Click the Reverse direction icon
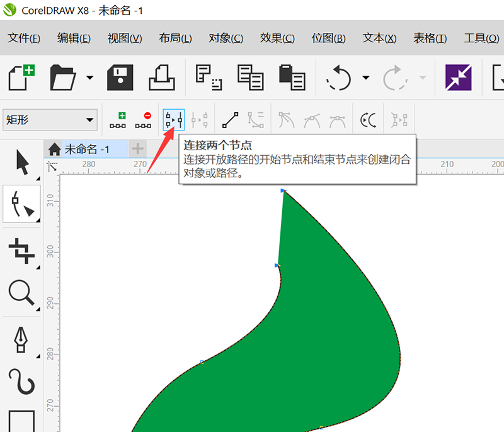The width and height of the screenshot is (504, 432). (x=368, y=119)
